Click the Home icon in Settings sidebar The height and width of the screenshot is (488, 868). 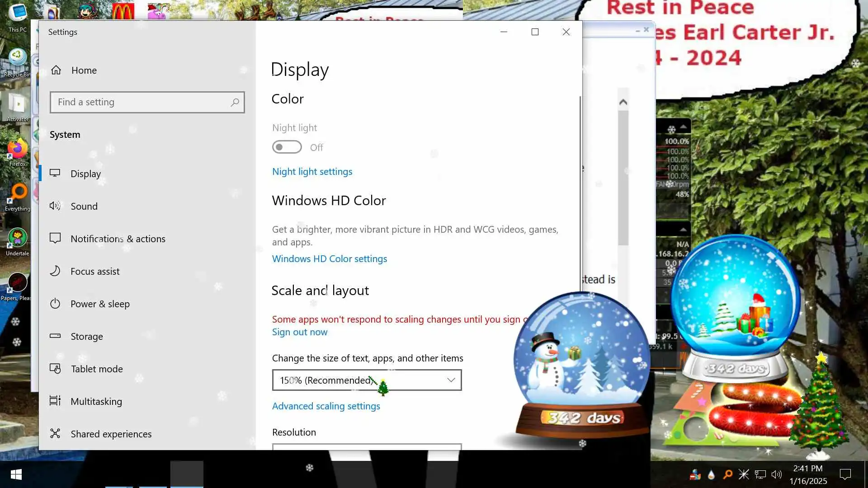[56, 70]
